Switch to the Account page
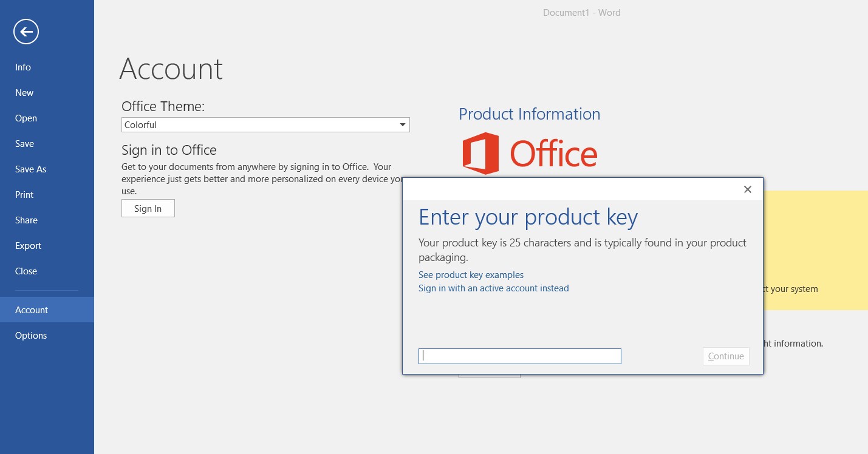This screenshot has width=868, height=454. point(32,310)
